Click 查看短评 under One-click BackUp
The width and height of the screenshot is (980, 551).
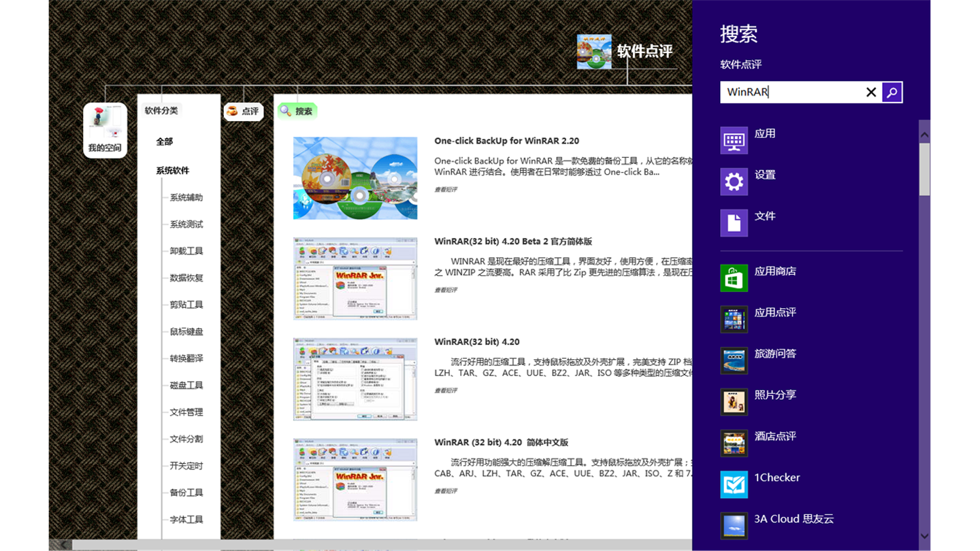(x=446, y=190)
